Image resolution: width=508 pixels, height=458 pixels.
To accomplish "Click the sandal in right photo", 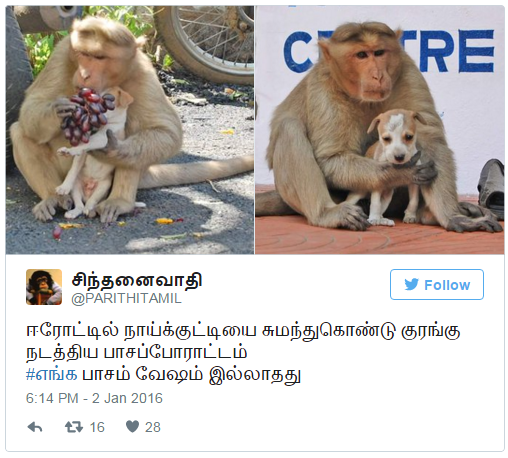I will 491,188.
